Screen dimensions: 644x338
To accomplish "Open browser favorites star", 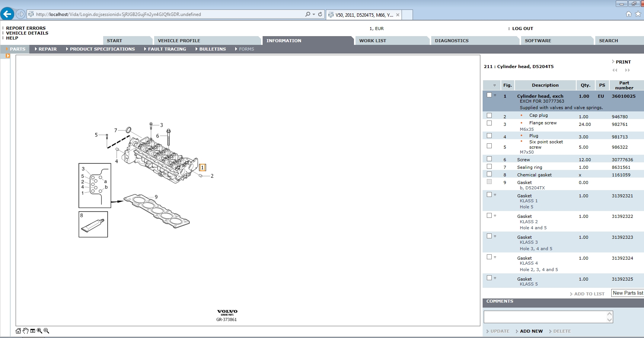I will 638,14.
